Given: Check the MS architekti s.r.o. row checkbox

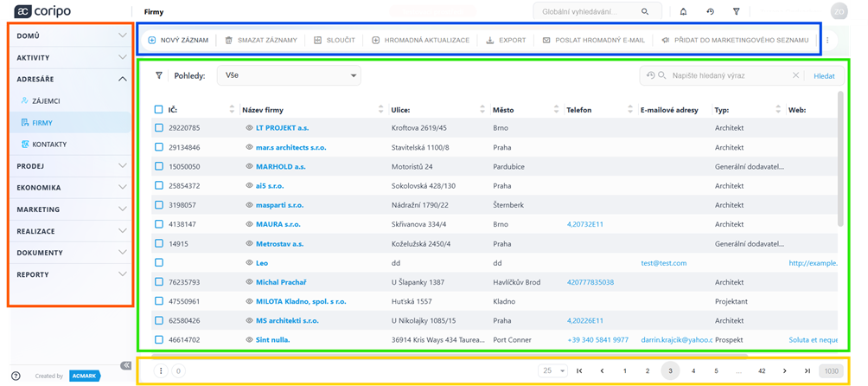Looking at the screenshot, I should (x=159, y=320).
